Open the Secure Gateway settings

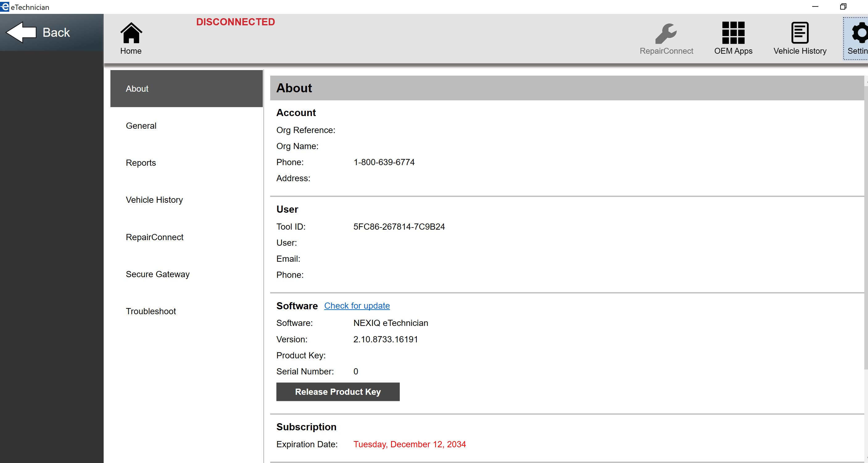click(x=186, y=274)
